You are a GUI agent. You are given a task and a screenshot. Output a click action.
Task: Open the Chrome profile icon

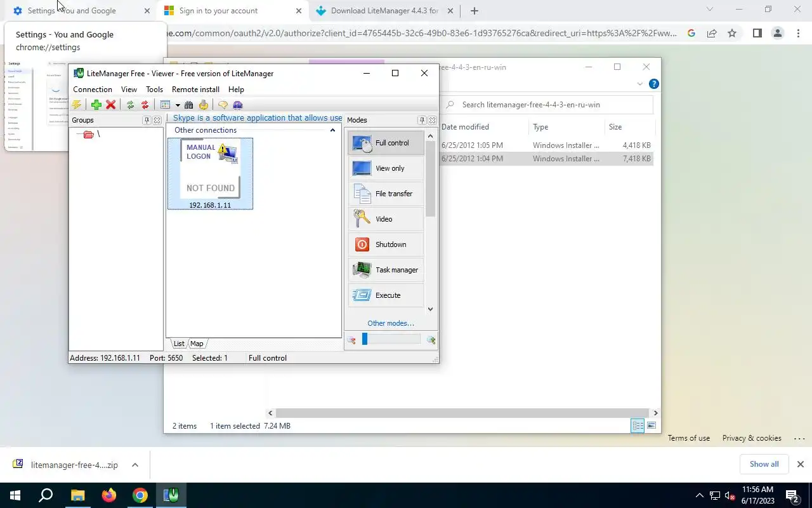(x=778, y=33)
